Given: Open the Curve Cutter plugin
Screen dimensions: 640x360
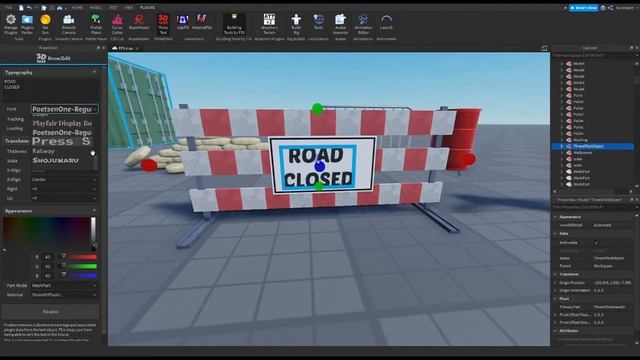Looking at the screenshot, I should pos(117,24).
